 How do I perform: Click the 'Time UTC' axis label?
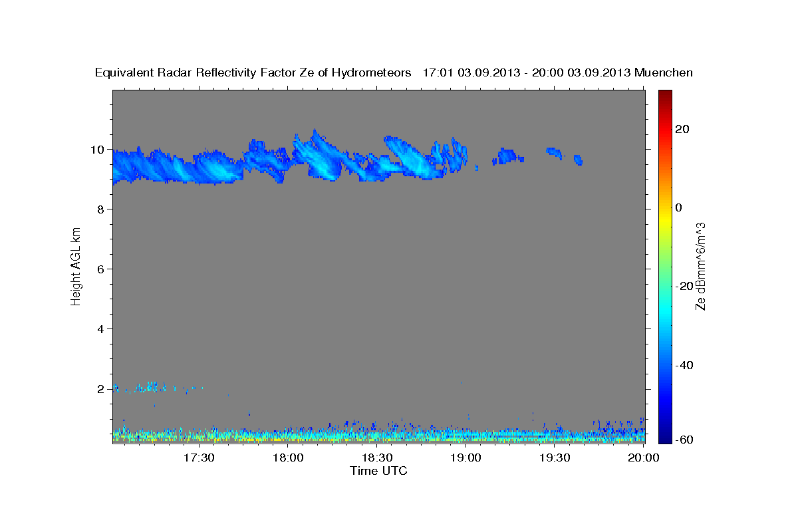[x=379, y=471]
